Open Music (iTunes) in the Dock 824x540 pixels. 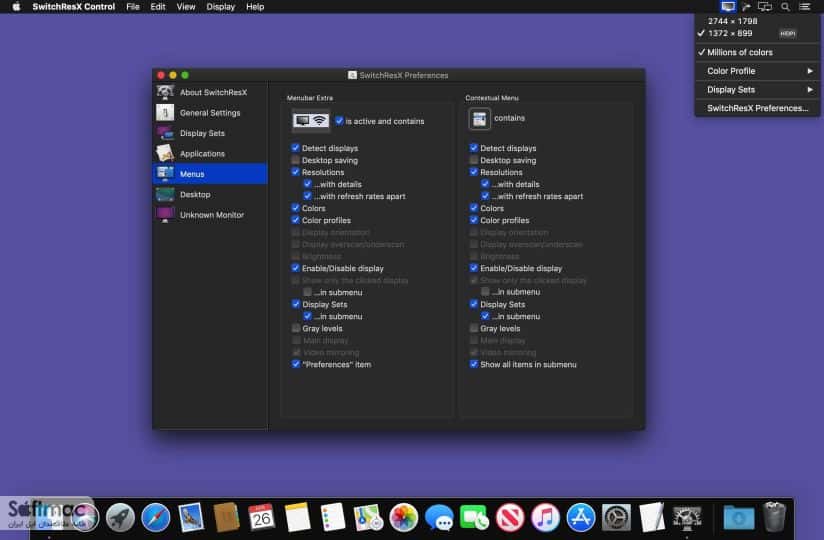[x=545, y=517]
